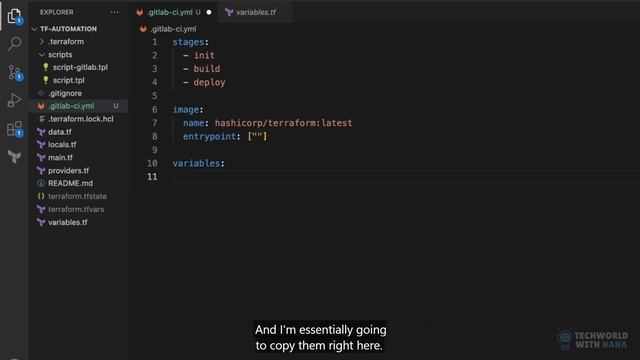Open the Extensions view
Image resolution: width=640 pixels, height=360 pixels.
pos(14,129)
